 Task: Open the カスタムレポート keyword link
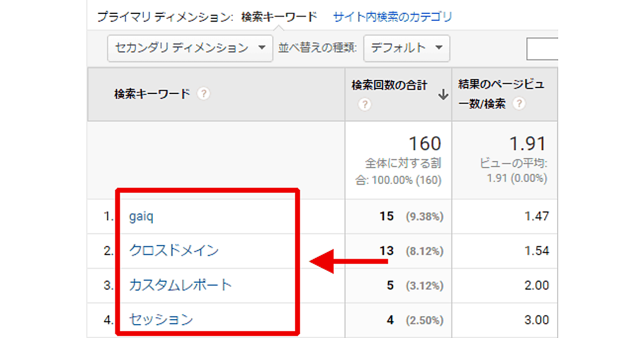coord(180,285)
